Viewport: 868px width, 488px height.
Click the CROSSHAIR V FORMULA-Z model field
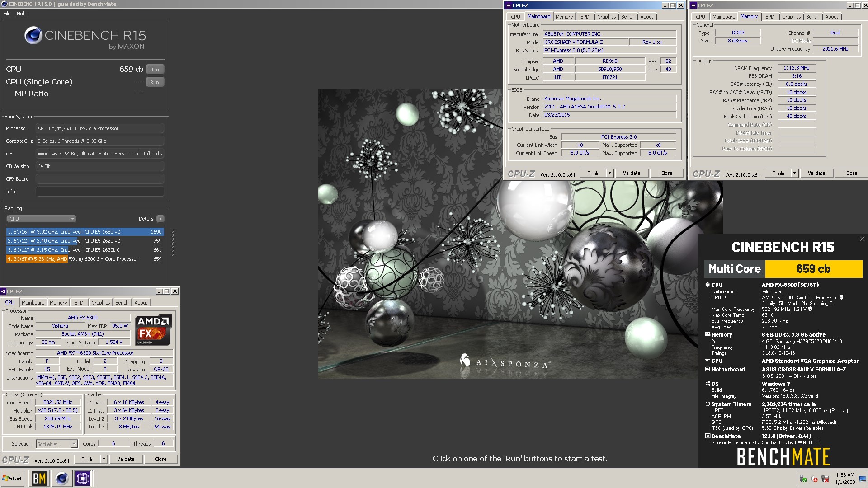pos(585,42)
